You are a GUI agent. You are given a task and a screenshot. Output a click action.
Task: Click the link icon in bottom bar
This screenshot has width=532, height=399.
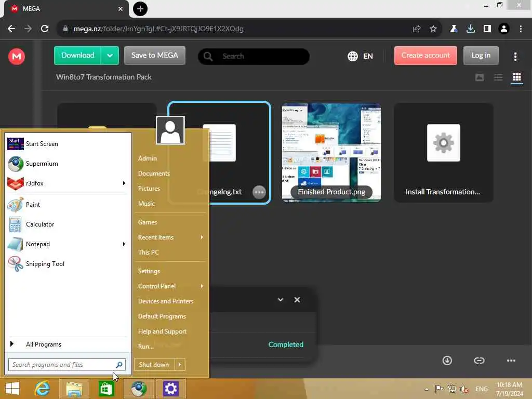[x=479, y=361]
